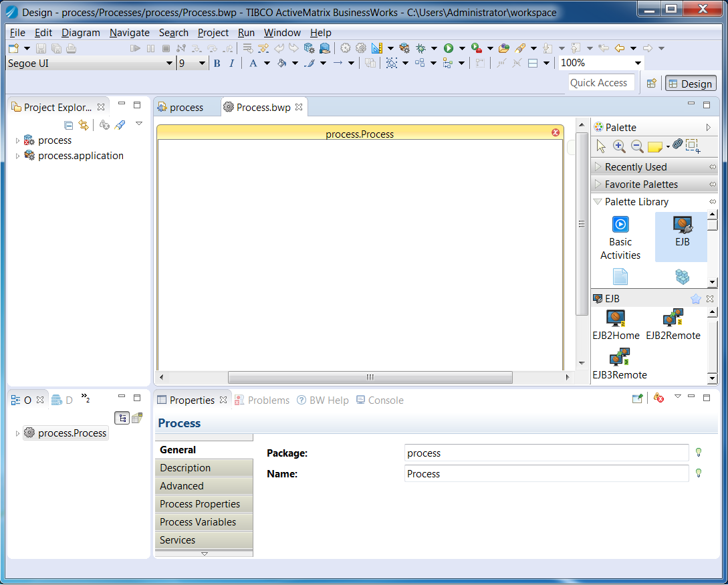Collapse the Palette Library section
728x585 pixels.
(654, 202)
